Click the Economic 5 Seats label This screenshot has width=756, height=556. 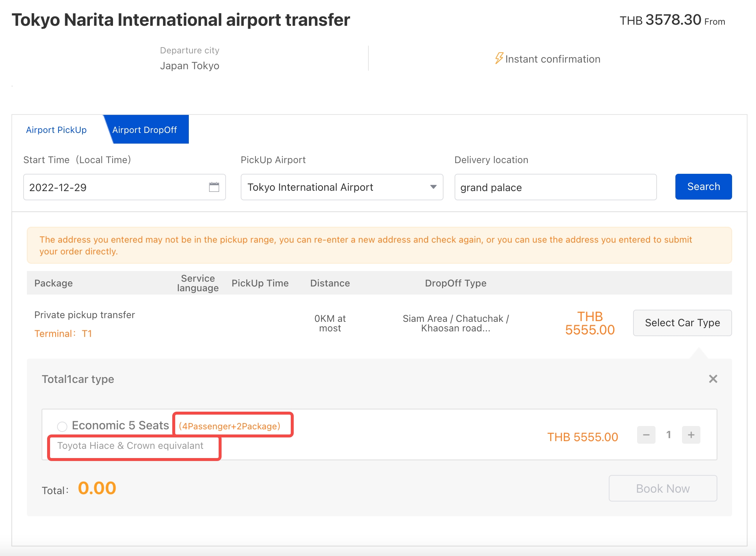pos(120,425)
